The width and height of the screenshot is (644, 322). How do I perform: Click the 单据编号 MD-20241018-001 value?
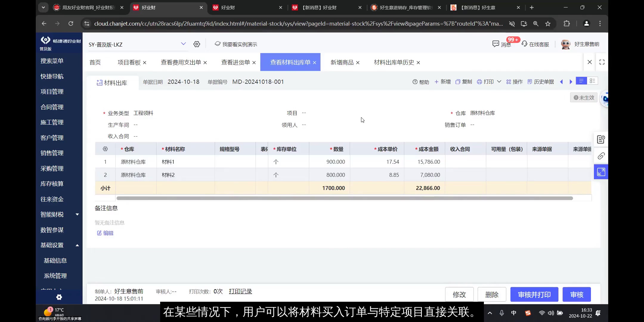pos(258,82)
